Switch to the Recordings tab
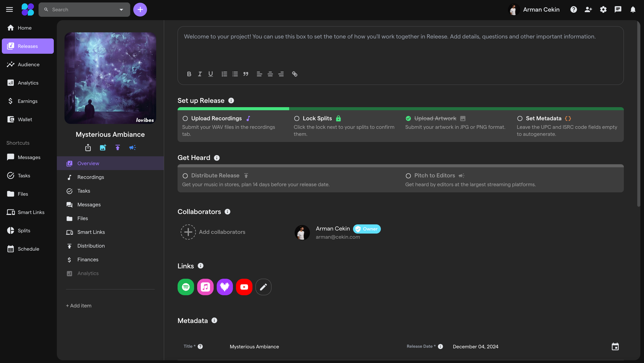This screenshot has width=644, height=363. tap(91, 177)
